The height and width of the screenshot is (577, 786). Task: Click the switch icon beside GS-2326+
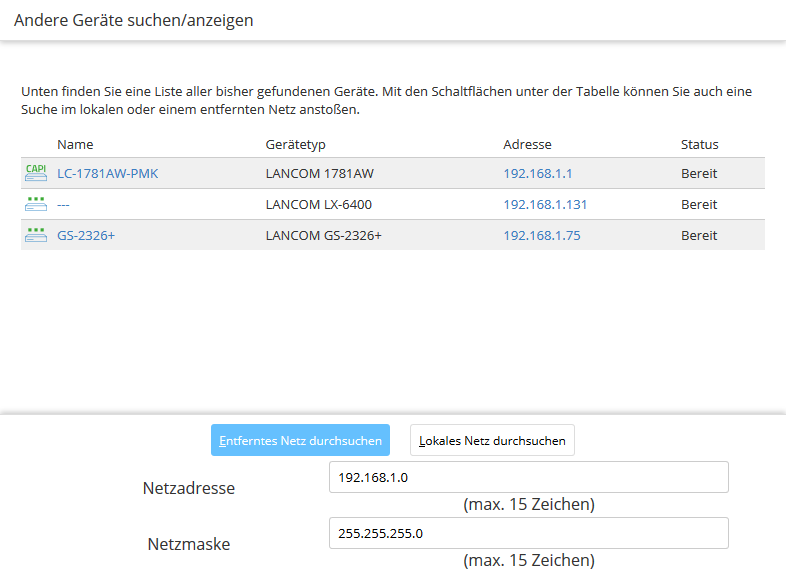click(x=36, y=235)
